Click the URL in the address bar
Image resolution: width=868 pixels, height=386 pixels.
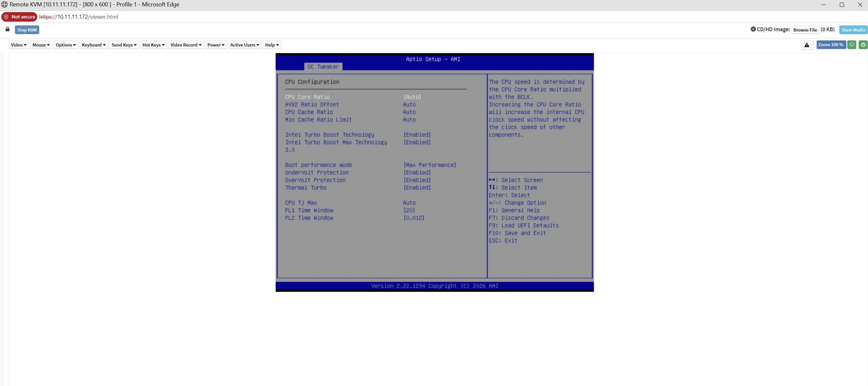[x=79, y=17]
